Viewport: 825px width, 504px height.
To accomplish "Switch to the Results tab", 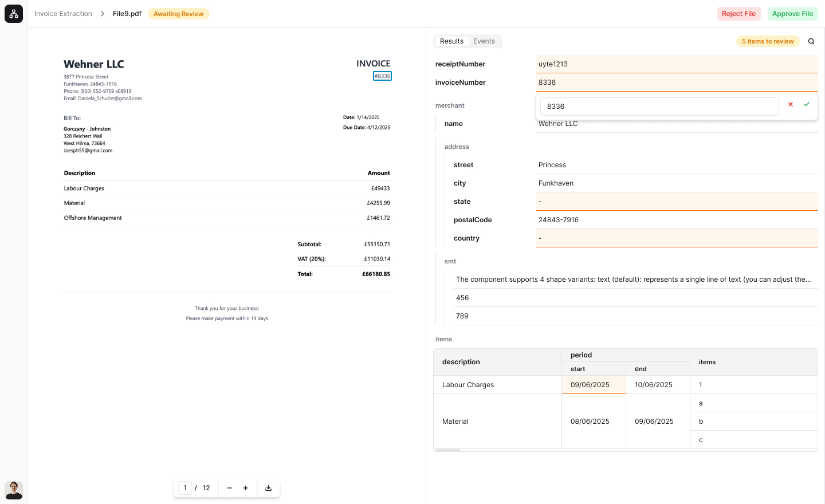I will point(451,41).
